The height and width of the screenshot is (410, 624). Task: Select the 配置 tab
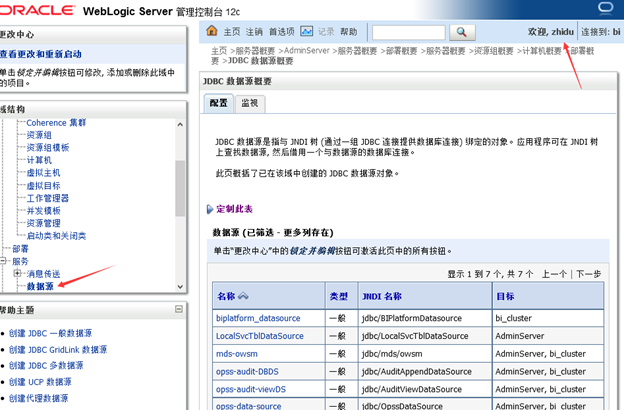coord(218,103)
